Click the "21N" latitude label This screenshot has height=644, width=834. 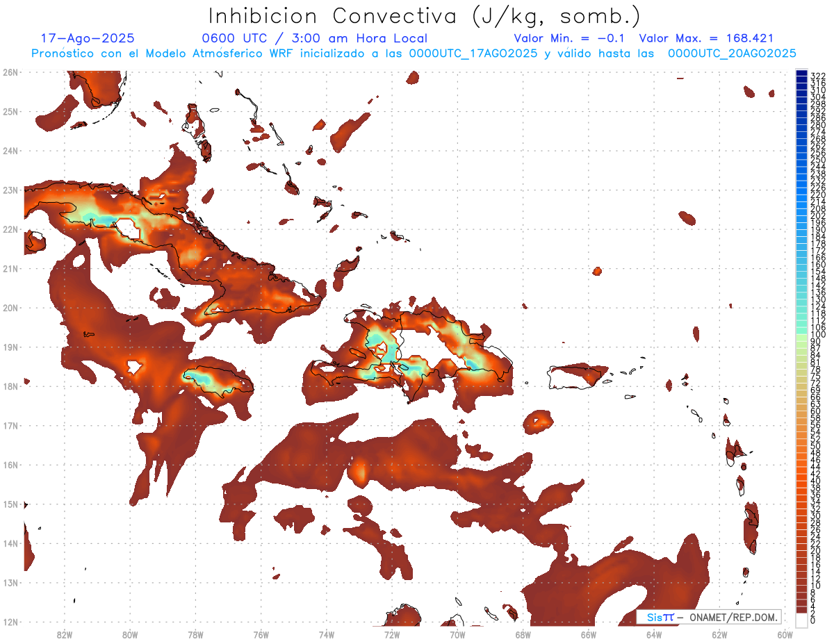coord(10,268)
